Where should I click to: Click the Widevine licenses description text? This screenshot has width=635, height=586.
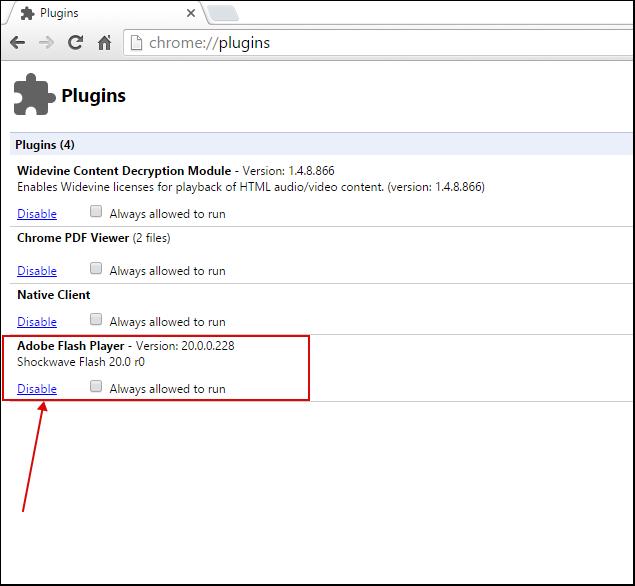coord(251,187)
